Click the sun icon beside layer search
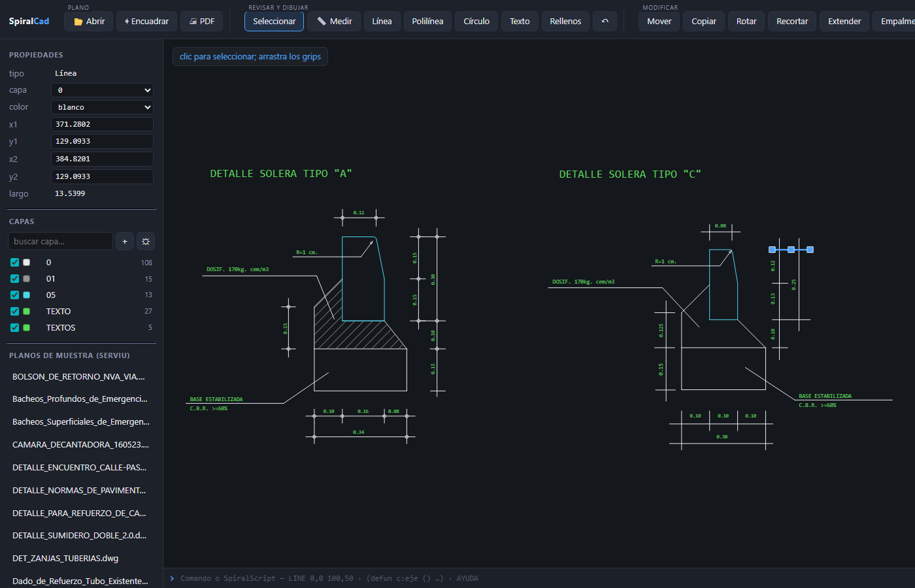 point(146,242)
